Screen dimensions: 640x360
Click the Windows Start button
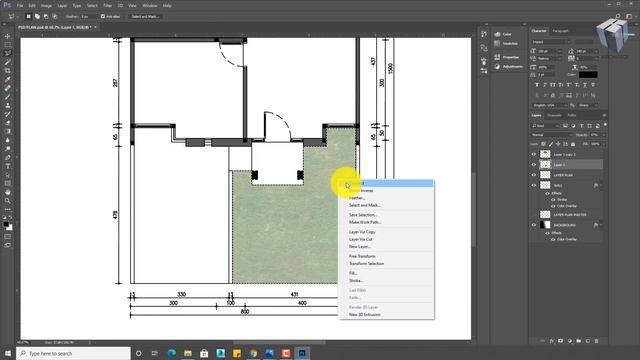tap(8, 353)
